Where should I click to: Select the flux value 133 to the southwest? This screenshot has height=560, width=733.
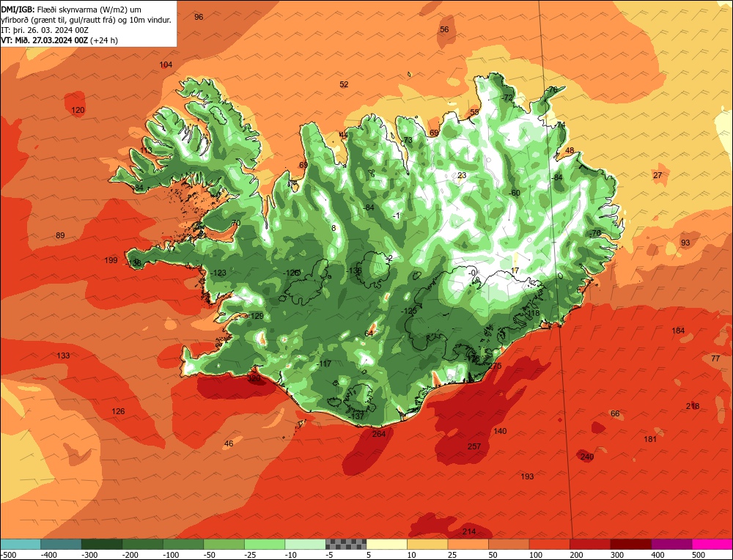point(63,355)
